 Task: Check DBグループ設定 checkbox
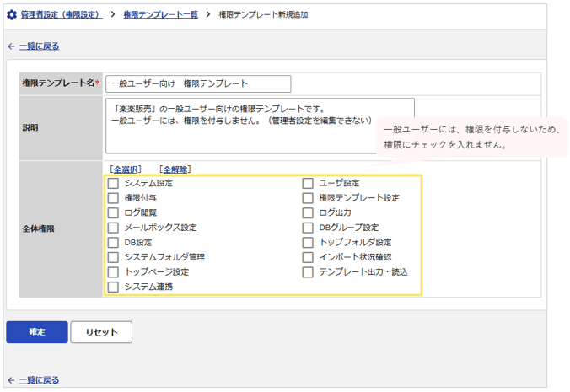click(x=308, y=228)
